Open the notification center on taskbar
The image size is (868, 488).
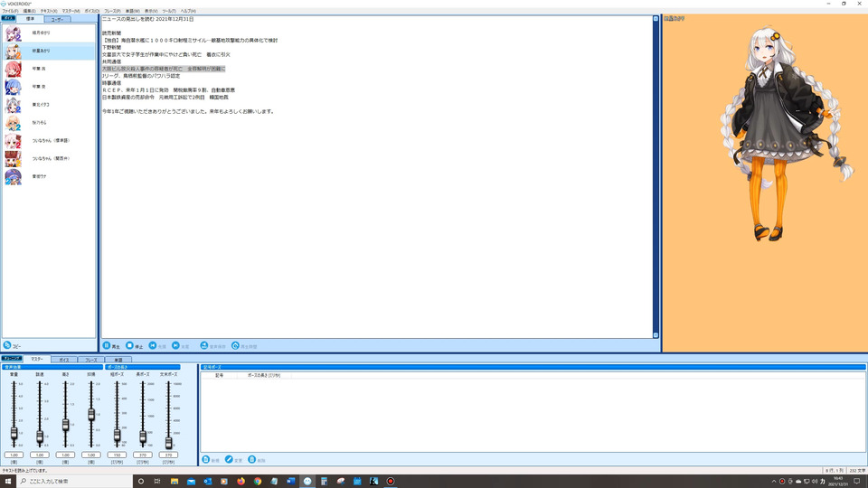857,482
